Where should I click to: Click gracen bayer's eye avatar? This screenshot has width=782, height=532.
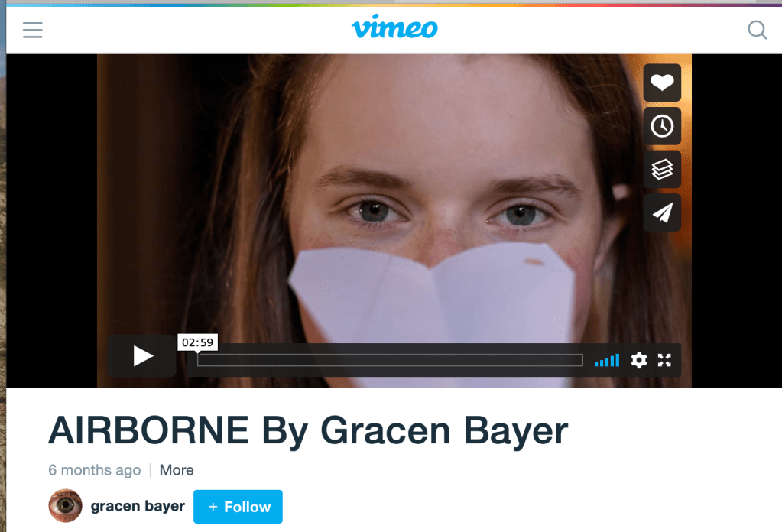point(65,505)
